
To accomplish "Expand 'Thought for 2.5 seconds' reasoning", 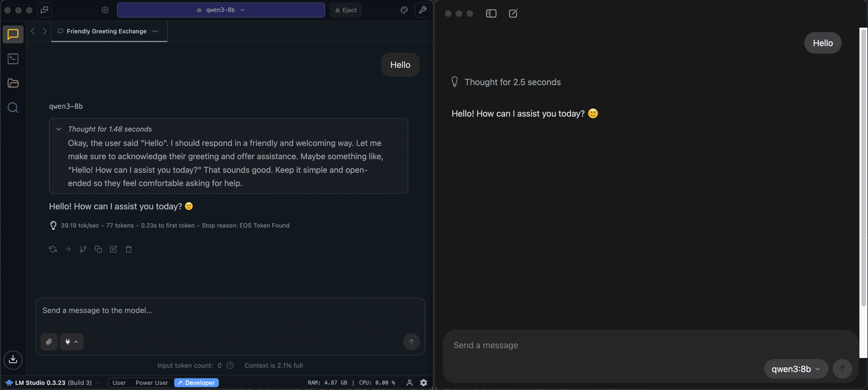I will coord(512,82).
